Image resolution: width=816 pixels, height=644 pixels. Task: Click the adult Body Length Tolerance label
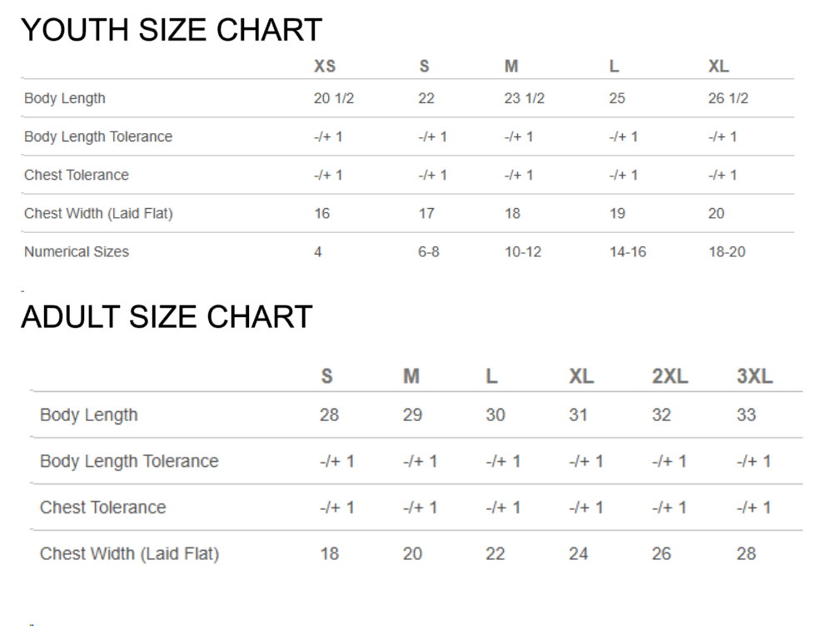tap(129, 461)
